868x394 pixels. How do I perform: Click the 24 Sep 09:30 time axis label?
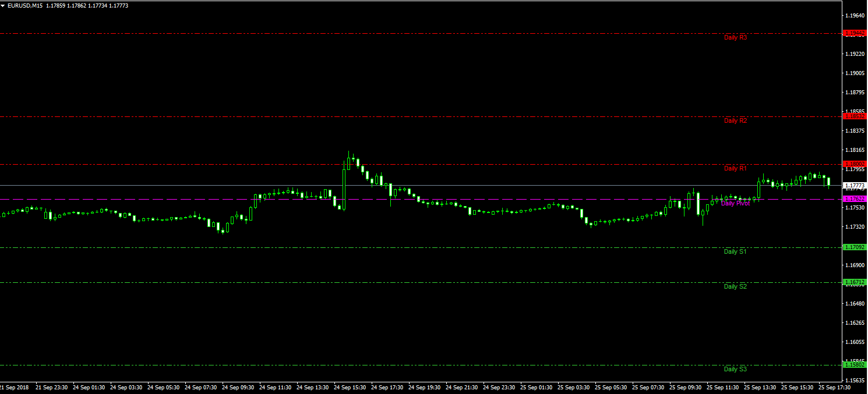tap(238, 387)
